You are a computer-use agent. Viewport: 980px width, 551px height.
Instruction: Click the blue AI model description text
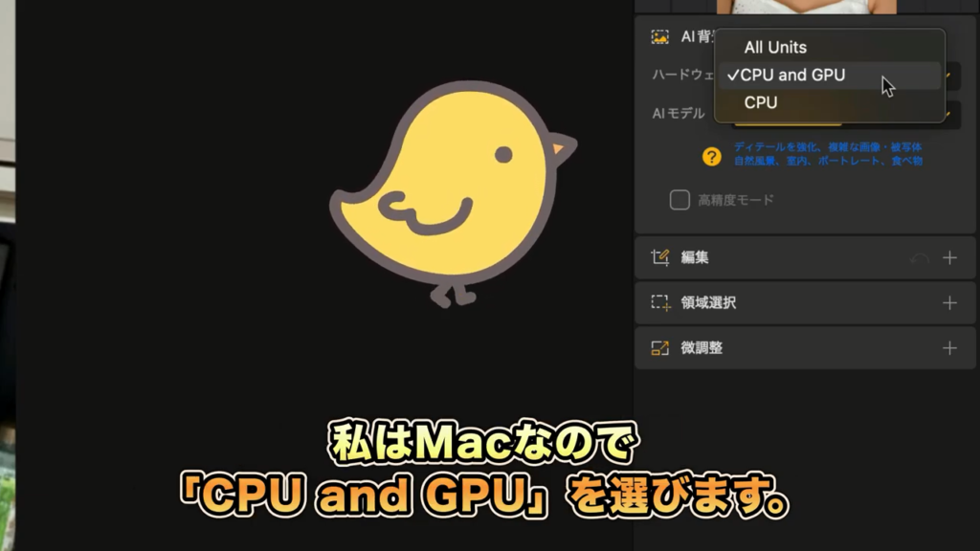[x=828, y=154]
